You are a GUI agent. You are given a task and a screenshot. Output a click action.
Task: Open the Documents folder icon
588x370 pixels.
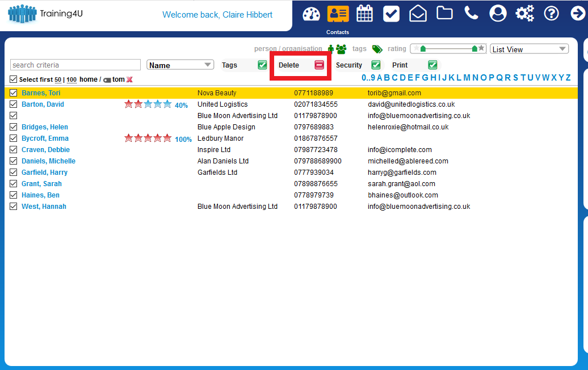coord(444,14)
